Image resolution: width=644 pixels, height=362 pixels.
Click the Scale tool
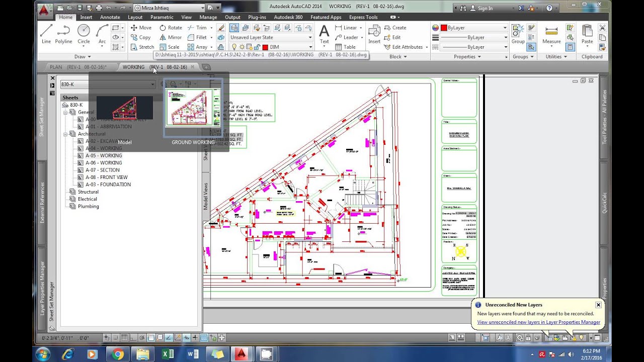coord(169,47)
